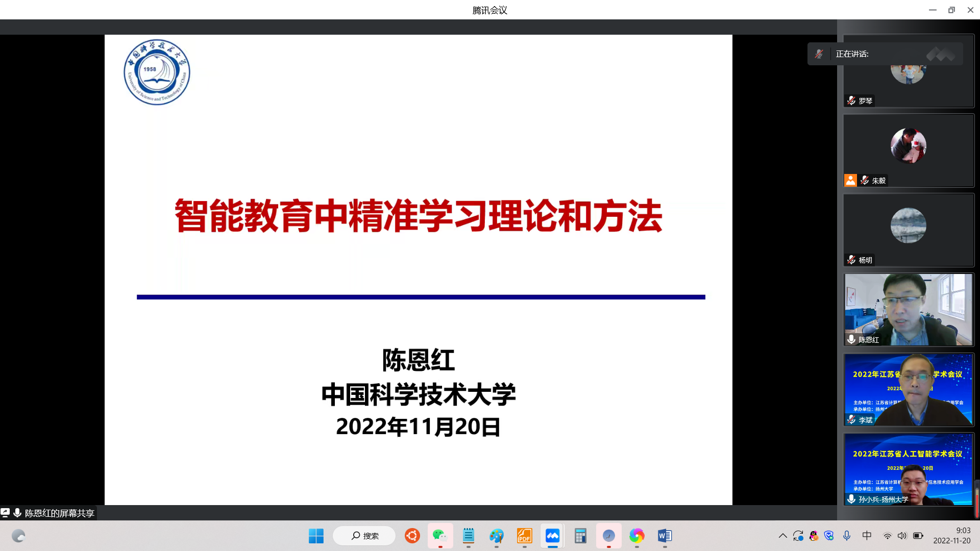Viewport: 980px width, 551px height.
Task: Expand hidden system tray icons chevron
Action: (x=782, y=536)
